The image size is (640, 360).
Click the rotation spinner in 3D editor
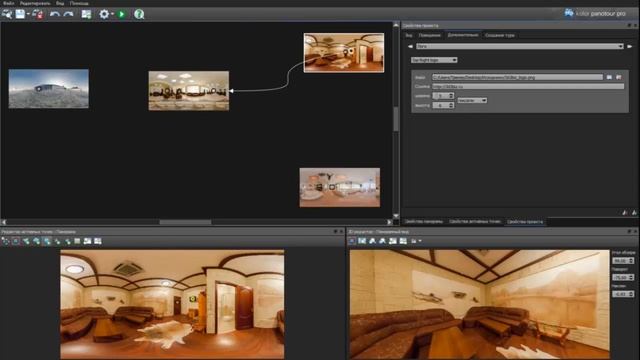coord(623,277)
